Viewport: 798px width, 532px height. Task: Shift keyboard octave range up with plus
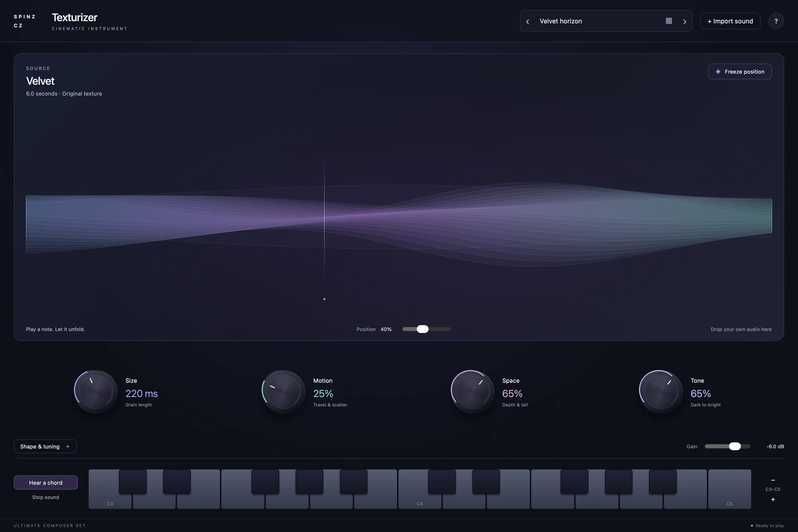tap(773, 499)
